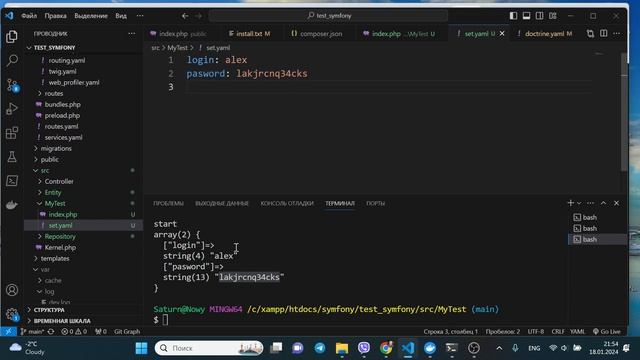
Task: Maximize the panel with the up chevron
Action: [x=604, y=203]
